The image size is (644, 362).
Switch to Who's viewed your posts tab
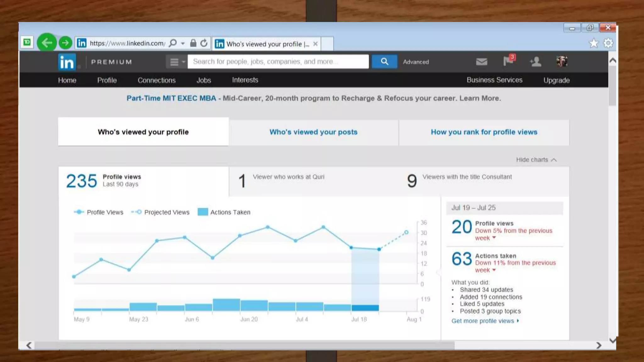pos(313,132)
